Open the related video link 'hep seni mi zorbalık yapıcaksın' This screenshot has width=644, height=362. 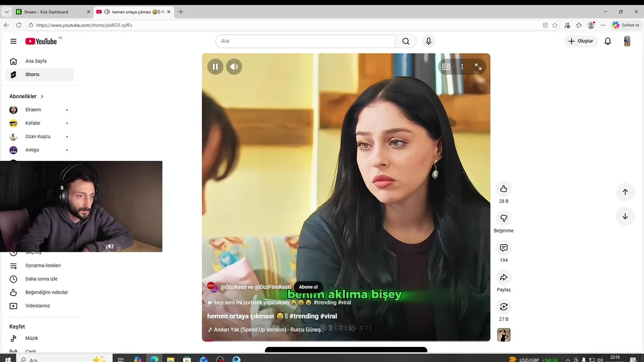(279, 303)
